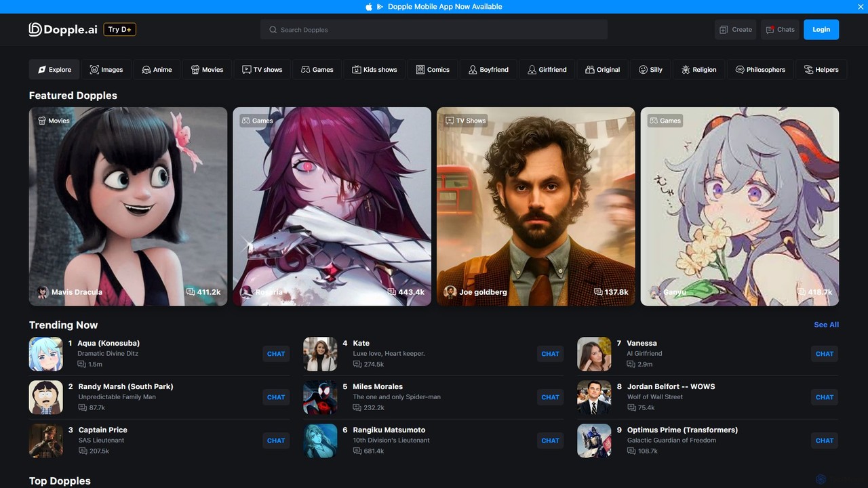This screenshot has width=868, height=488.
Task: Open the Rosaria featured card
Action: [x=332, y=206]
